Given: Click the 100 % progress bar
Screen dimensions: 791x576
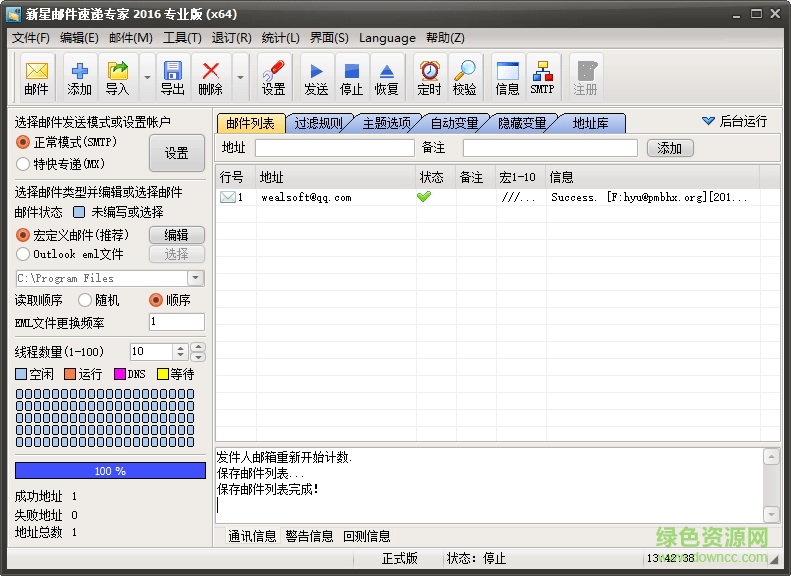Looking at the screenshot, I should (110, 470).
